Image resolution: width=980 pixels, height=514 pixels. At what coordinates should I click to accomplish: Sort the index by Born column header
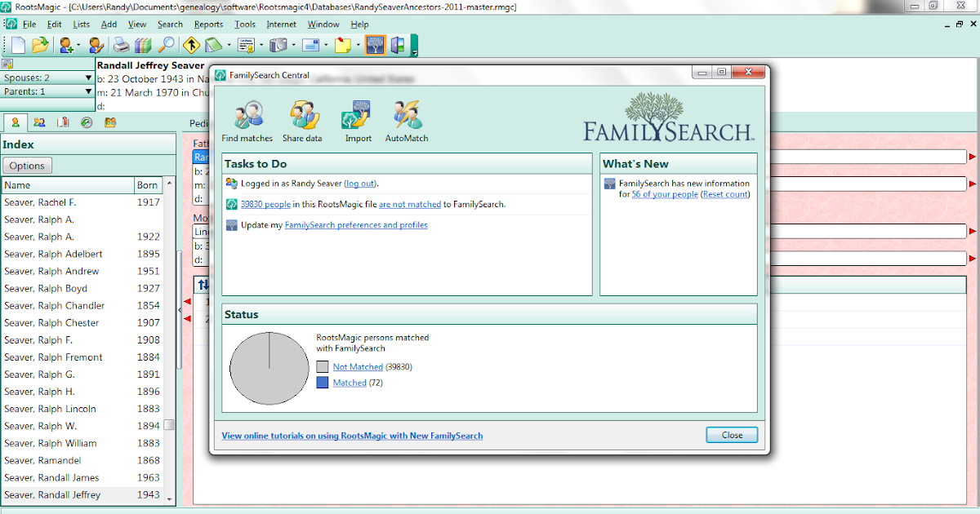[148, 185]
